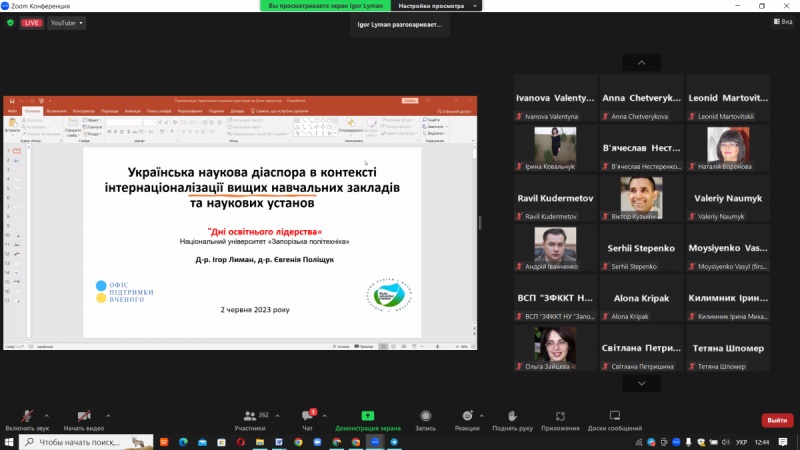Click the green Демонстрация экрана share icon
Image resolution: width=800 pixels, height=450 pixels.
pos(367,415)
